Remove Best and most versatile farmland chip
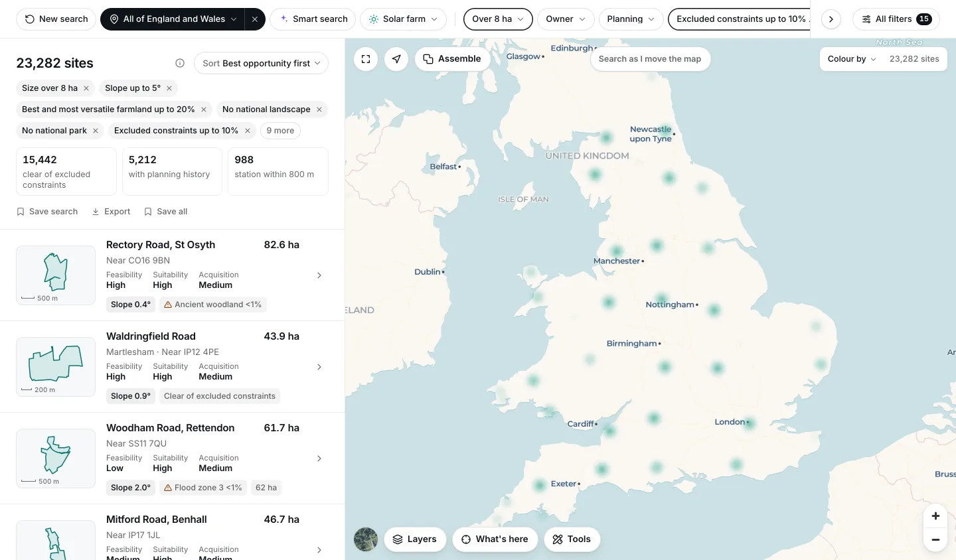The height and width of the screenshot is (560, 956). click(x=204, y=109)
